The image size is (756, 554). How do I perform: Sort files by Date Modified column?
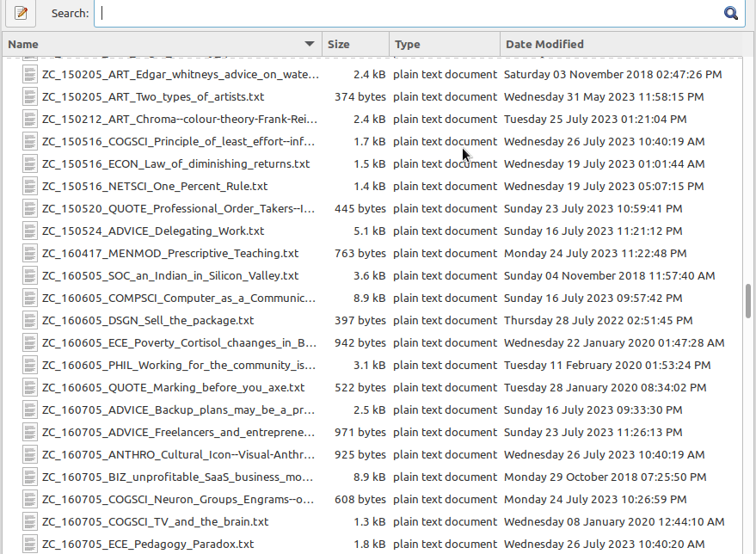point(621,45)
